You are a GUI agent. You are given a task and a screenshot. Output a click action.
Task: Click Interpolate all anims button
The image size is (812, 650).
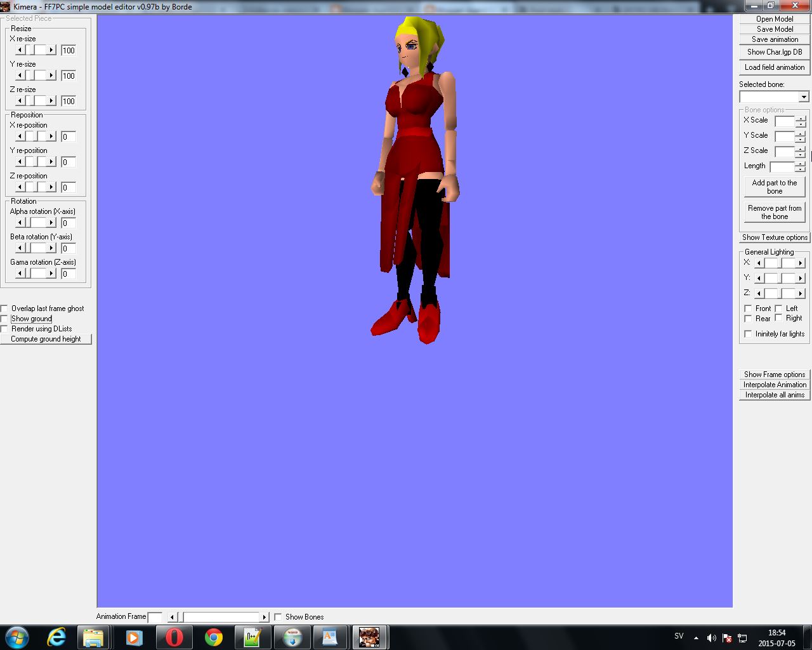click(775, 395)
